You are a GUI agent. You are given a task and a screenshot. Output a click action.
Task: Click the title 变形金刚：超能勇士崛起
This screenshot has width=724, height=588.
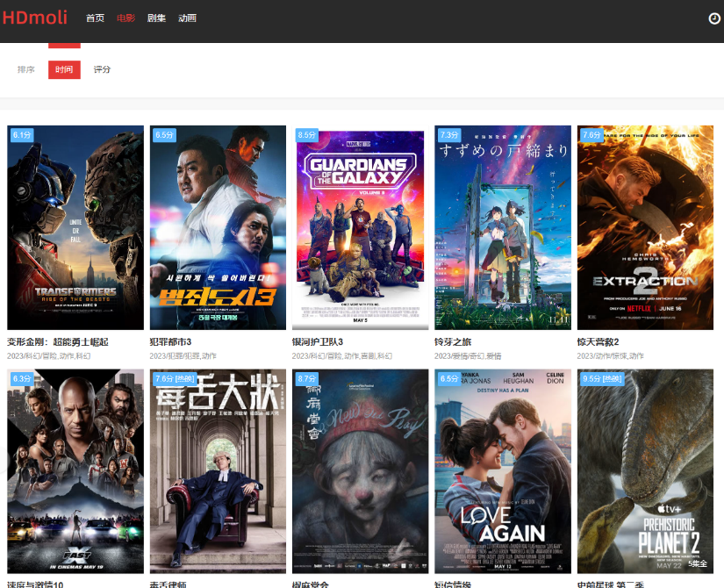pos(58,341)
